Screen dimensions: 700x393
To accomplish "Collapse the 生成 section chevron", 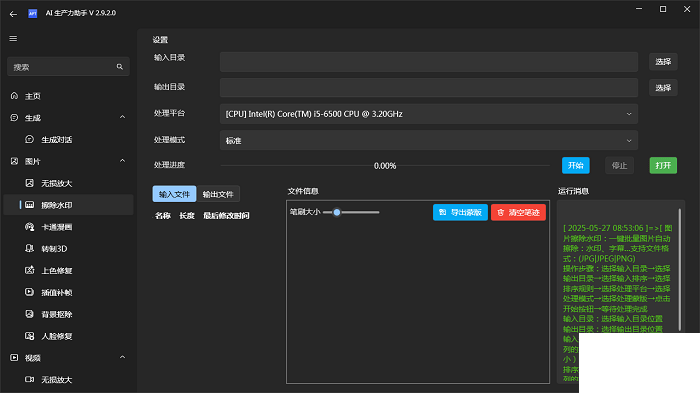I will pyautogui.click(x=122, y=117).
